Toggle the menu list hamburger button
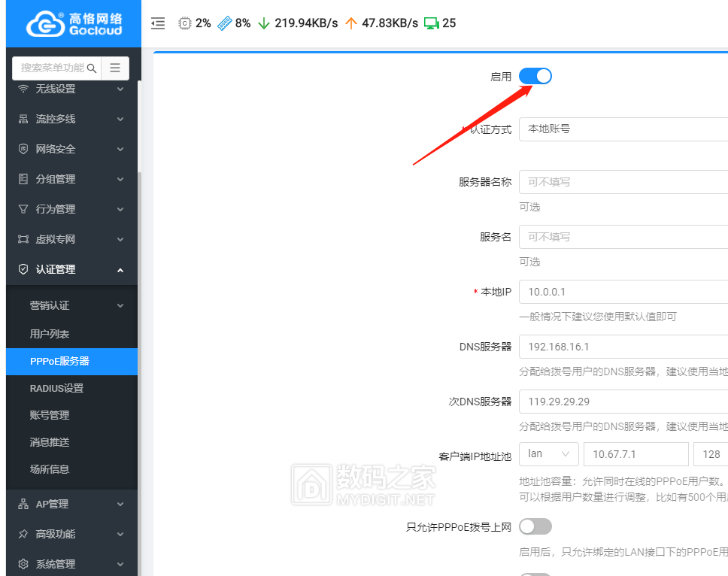This screenshot has width=728, height=576. coord(115,68)
